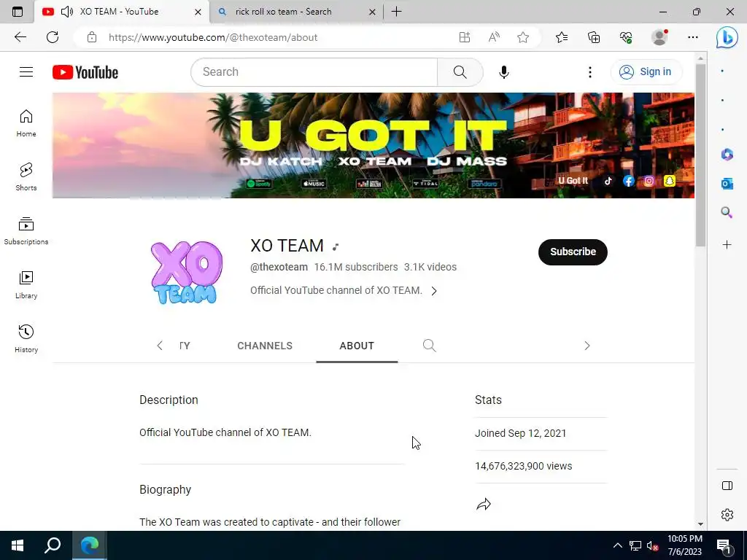Open browser profile avatar

(x=659, y=37)
